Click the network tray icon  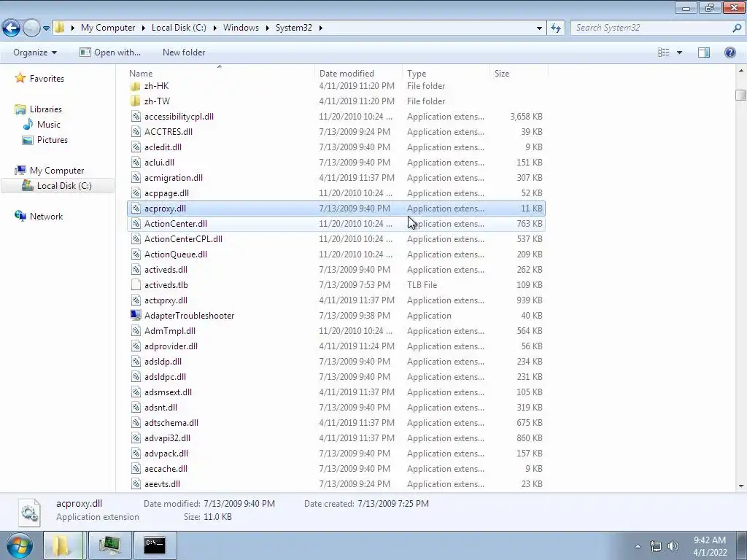tap(656, 546)
